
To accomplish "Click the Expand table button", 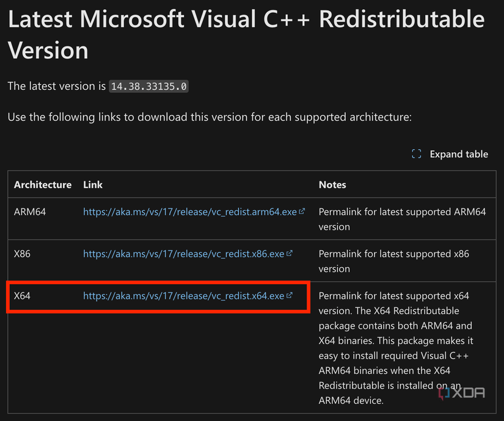I will 450,154.
